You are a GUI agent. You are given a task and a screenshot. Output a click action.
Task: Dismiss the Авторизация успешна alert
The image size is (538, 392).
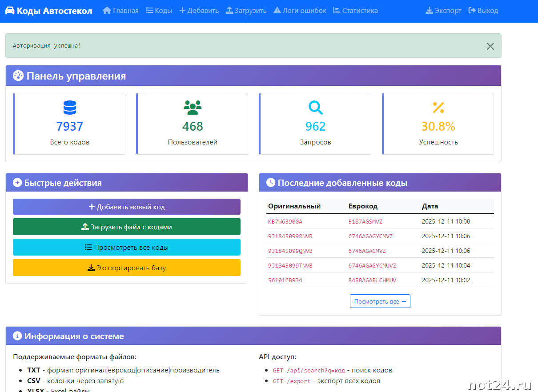coord(490,46)
